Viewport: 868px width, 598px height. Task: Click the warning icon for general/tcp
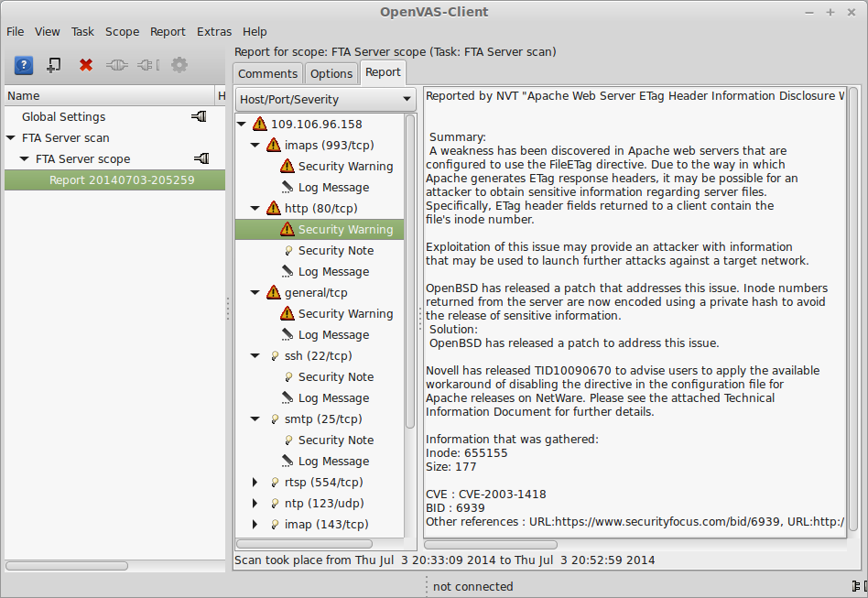[274, 292]
